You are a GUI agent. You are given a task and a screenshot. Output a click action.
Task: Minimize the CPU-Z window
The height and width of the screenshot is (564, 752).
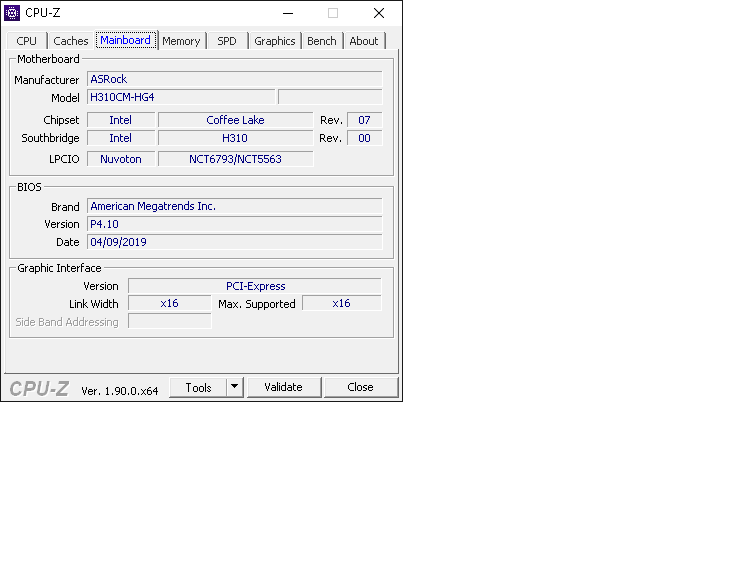pyautogui.click(x=288, y=13)
